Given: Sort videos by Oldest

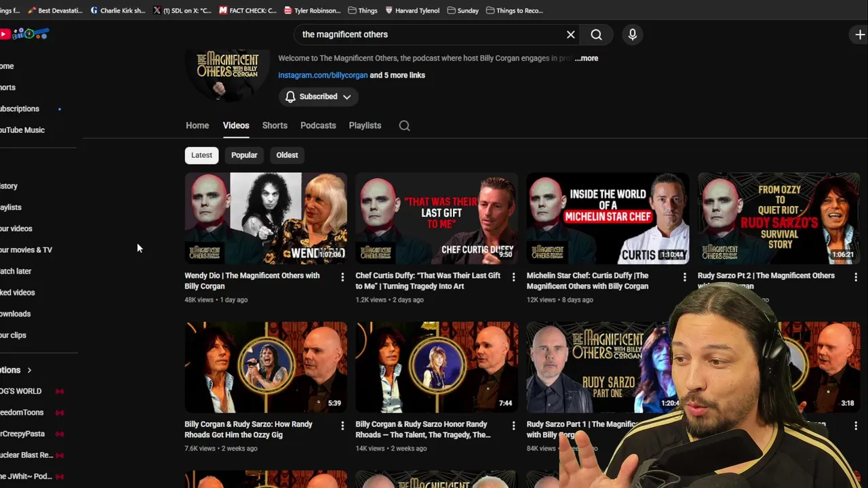Looking at the screenshot, I should click(287, 155).
